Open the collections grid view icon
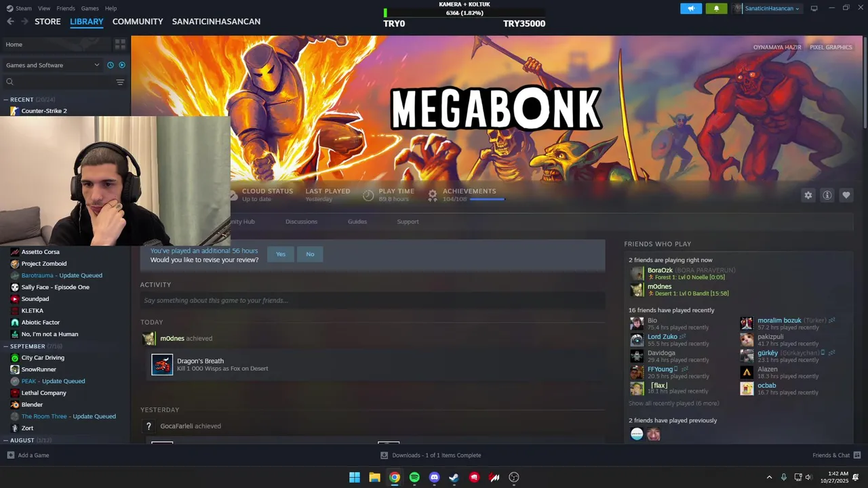Image resolution: width=868 pixels, height=488 pixels. click(120, 44)
